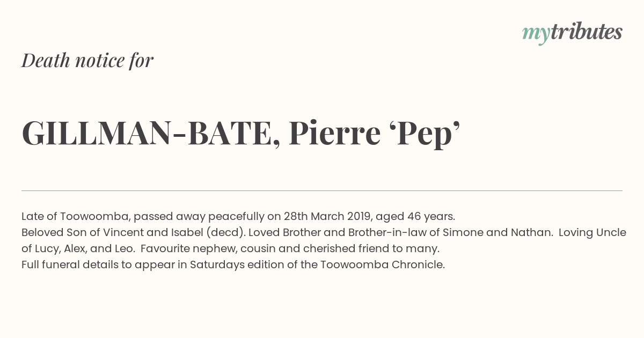The image size is (644, 338).
Task: Click the text 'Late of Toowoomba'
Action: coord(75,217)
